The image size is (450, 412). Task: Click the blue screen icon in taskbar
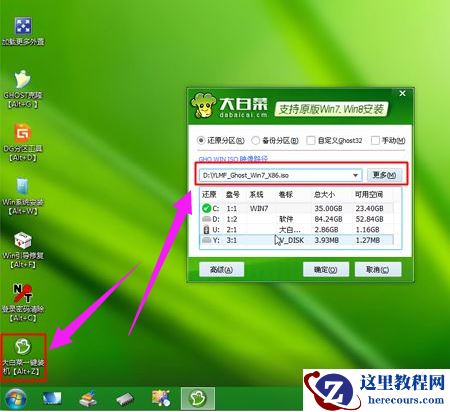coord(52,398)
